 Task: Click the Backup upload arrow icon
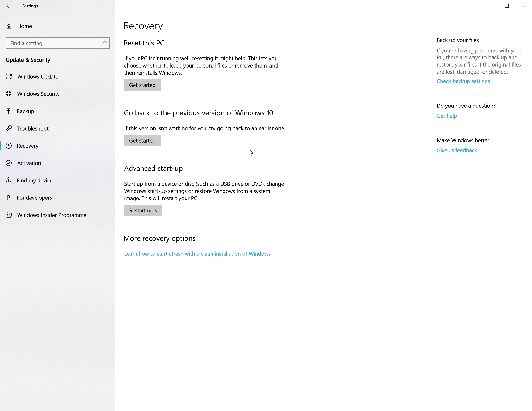pyautogui.click(x=8, y=111)
